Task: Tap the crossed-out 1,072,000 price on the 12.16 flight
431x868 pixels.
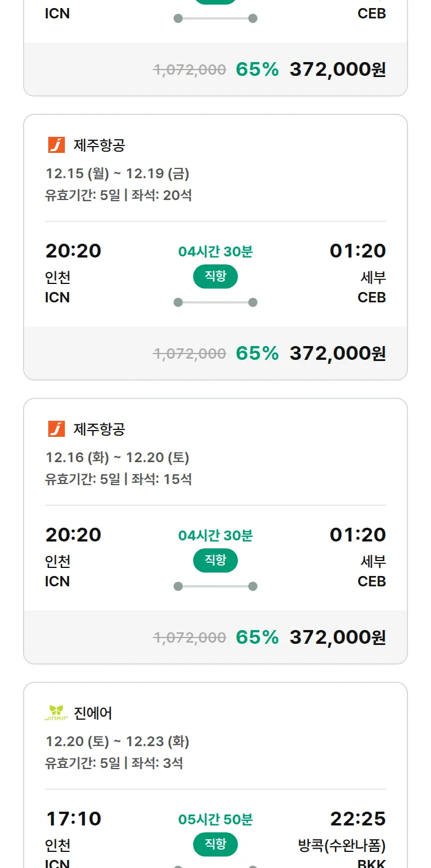Action: (x=190, y=637)
